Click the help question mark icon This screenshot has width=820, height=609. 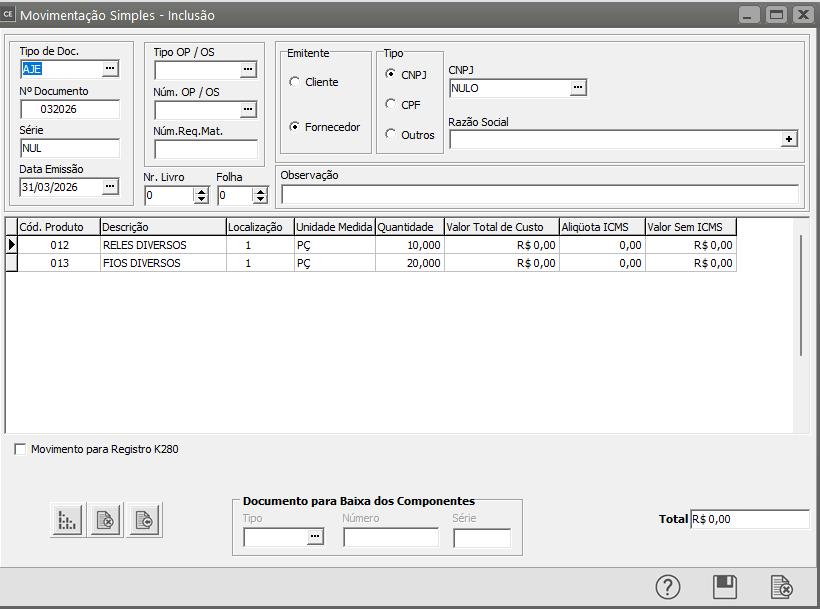pyautogui.click(x=668, y=587)
